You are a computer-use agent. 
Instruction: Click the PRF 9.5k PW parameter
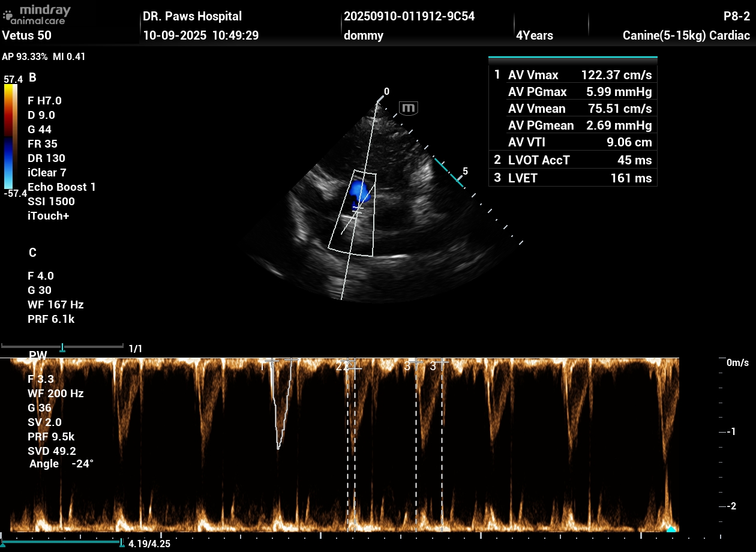[51, 436]
